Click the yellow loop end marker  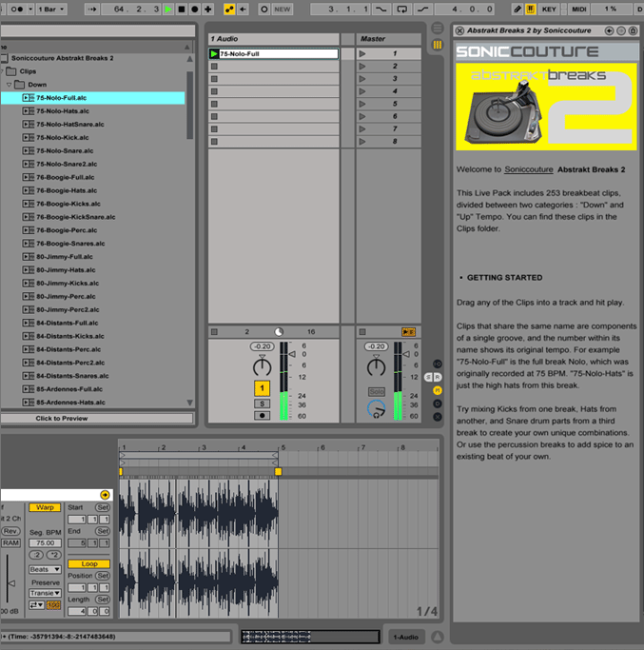point(278,472)
